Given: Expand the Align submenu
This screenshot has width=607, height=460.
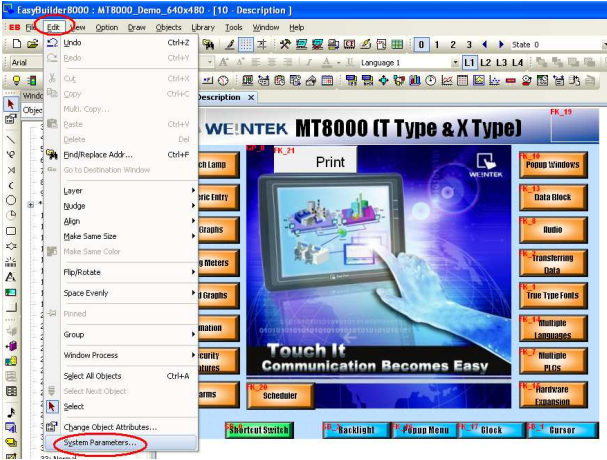Looking at the screenshot, I should point(129,221).
